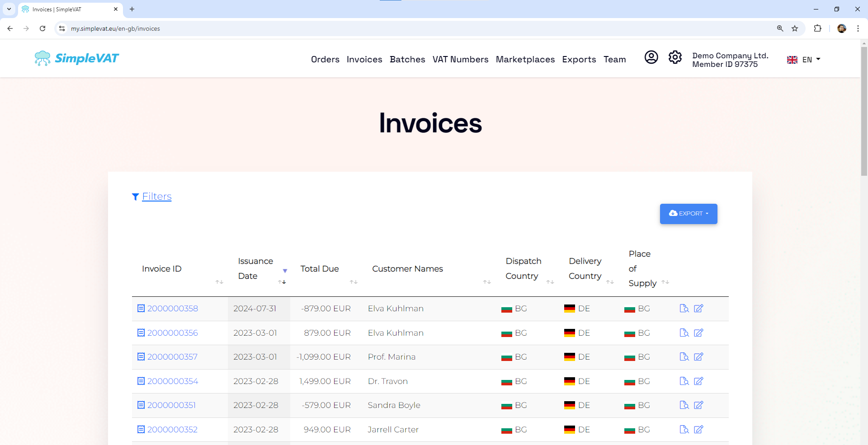The height and width of the screenshot is (445, 868).
Task: Open invoice 2000000354 link
Action: (173, 381)
